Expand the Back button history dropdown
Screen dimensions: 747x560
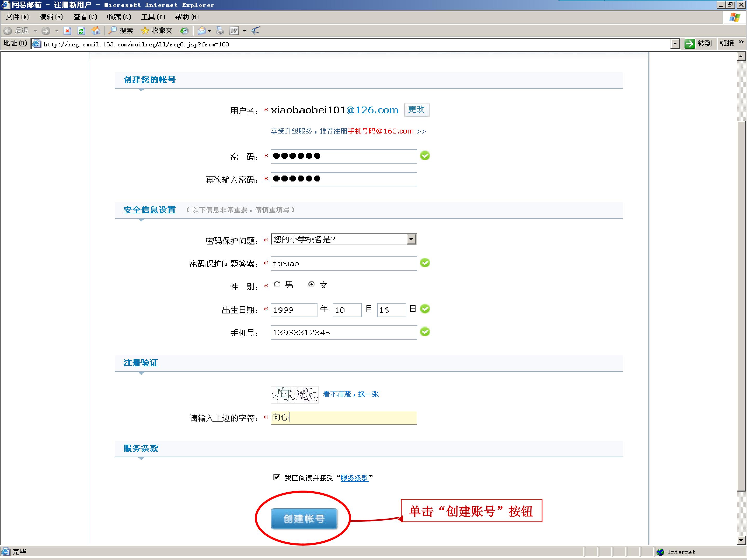(36, 31)
